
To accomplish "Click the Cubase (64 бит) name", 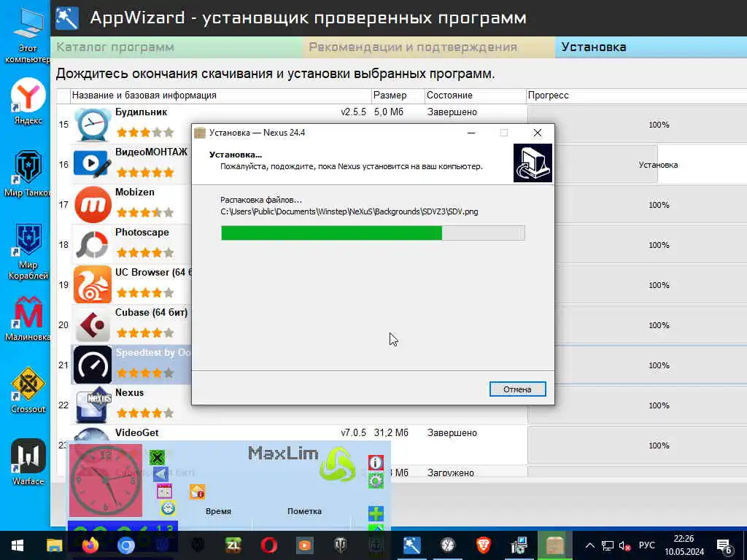I will [151, 312].
